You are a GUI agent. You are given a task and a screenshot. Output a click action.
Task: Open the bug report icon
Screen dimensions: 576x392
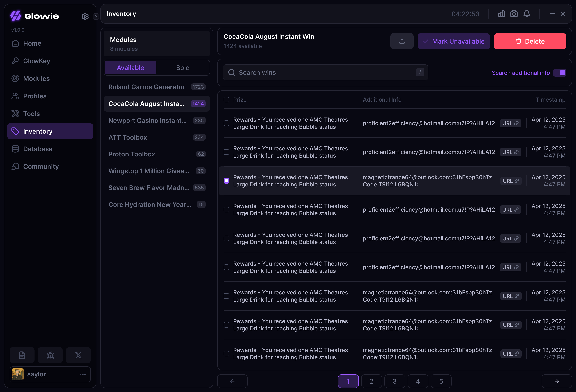[50, 355]
